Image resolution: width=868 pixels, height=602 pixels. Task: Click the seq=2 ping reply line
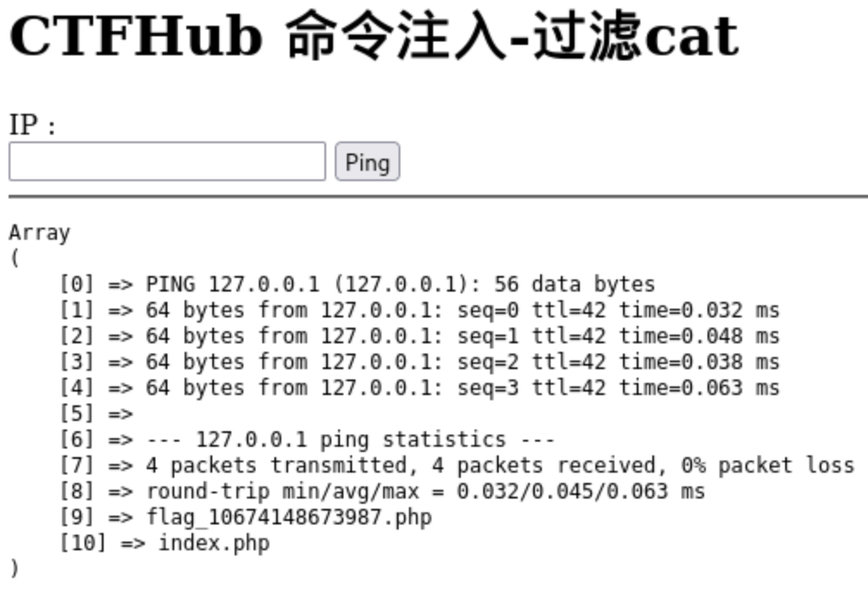[462, 362]
